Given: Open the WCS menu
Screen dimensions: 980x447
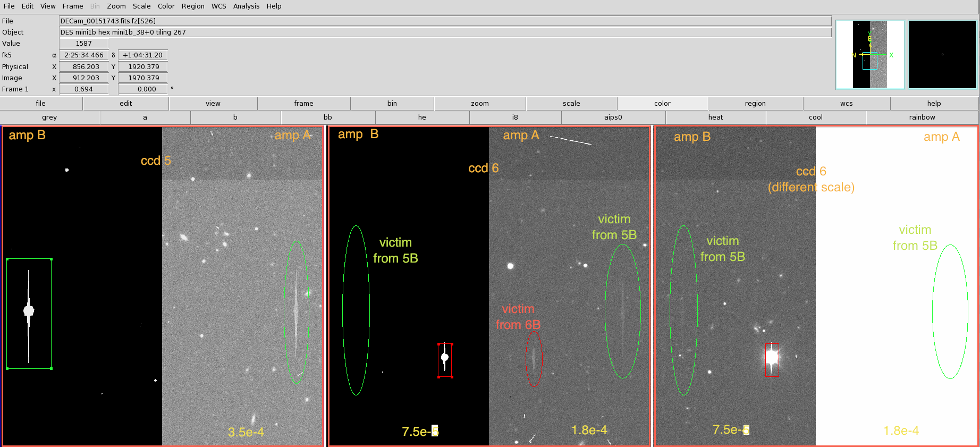Looking at the screenshot, I should pos(218,6).
